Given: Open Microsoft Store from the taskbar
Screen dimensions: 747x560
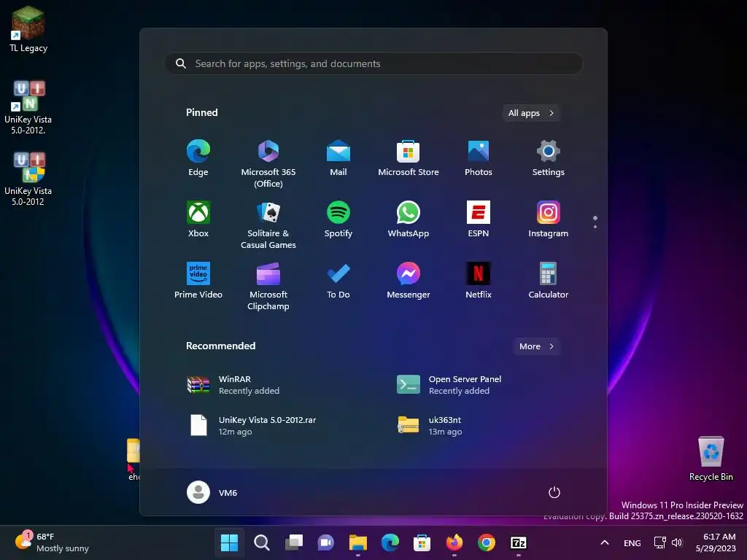Looking at the screenshot, I should (422, 542).
